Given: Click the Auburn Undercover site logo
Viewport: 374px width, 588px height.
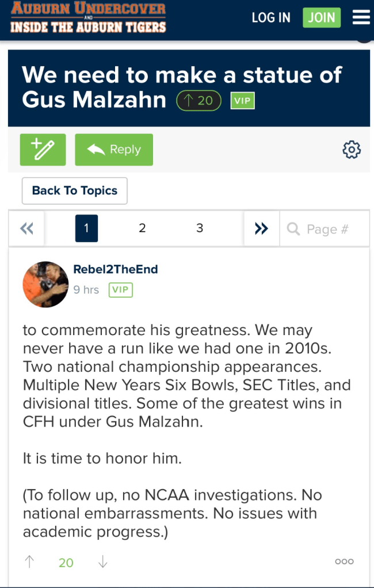Looking at the screenshot, I should click(x=88, y=18).
